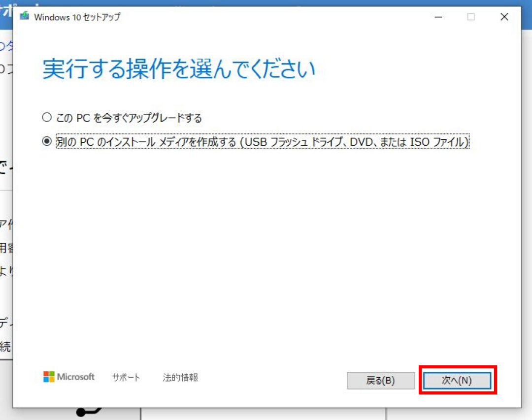This screenshot has width=532, height=420.
Task: Click the Windows 10 setup title bar icon
Action: click(25, 16)
